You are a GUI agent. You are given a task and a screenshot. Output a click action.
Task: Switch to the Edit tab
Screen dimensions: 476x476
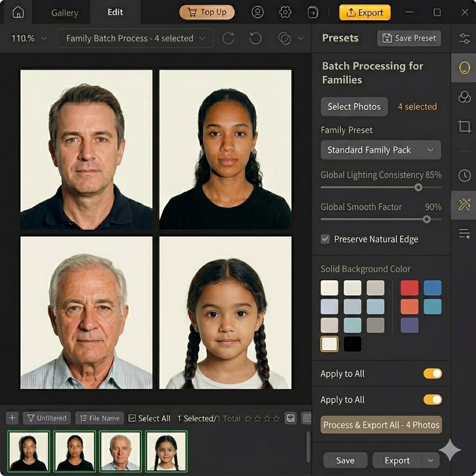coord(115,12)
